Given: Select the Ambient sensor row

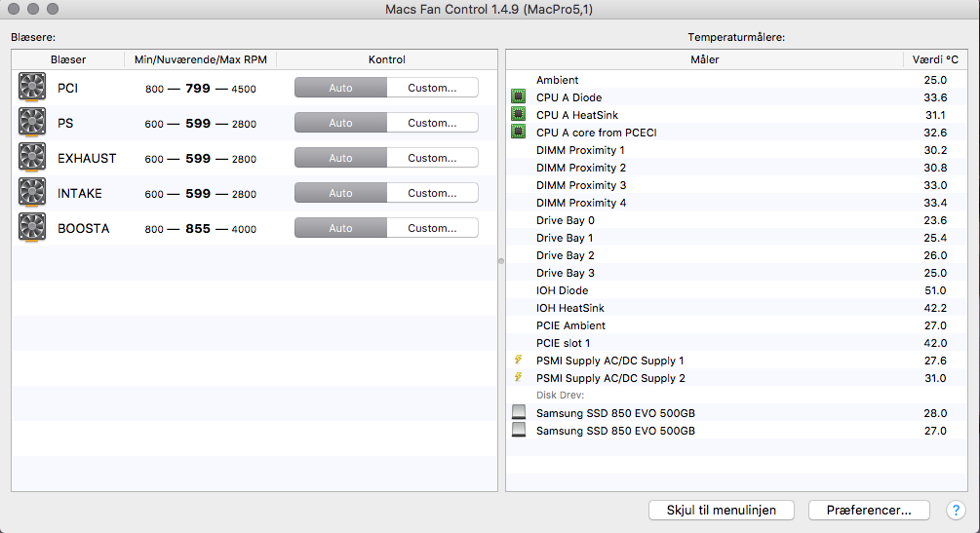Looking at the screenshot, I should click(x=736, y=79).
